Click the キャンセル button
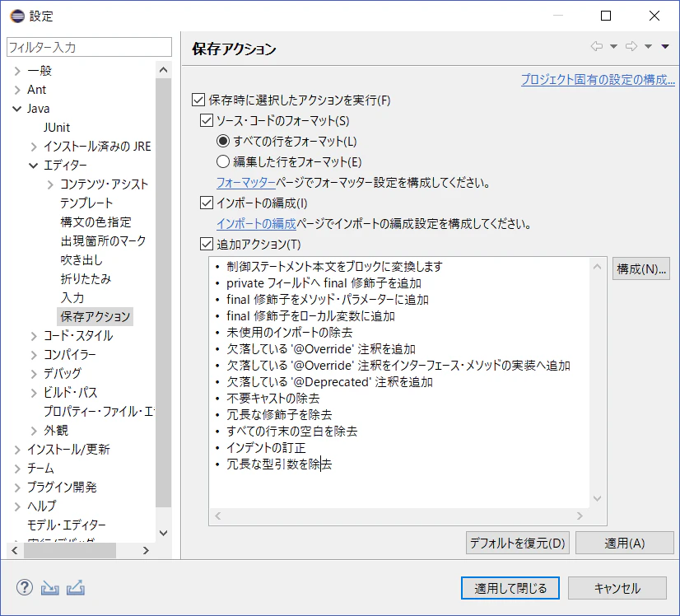 click(617, 588)
